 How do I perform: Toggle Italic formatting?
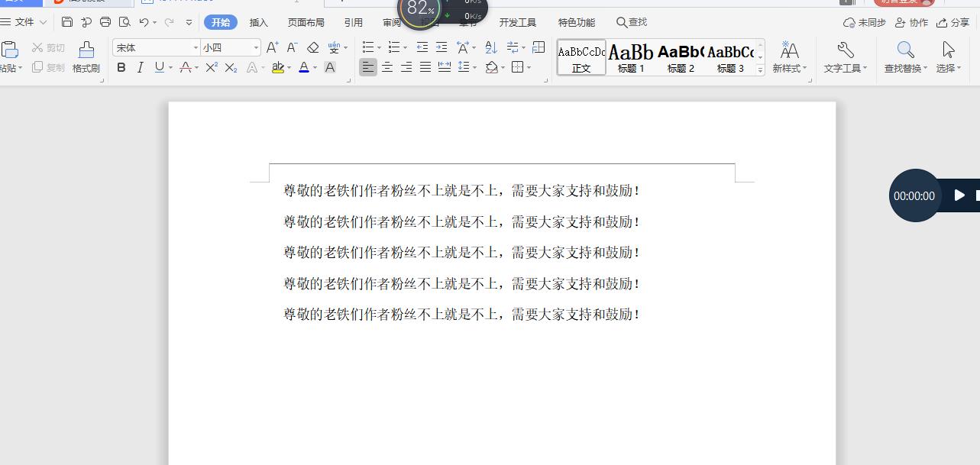pos(140,67)
